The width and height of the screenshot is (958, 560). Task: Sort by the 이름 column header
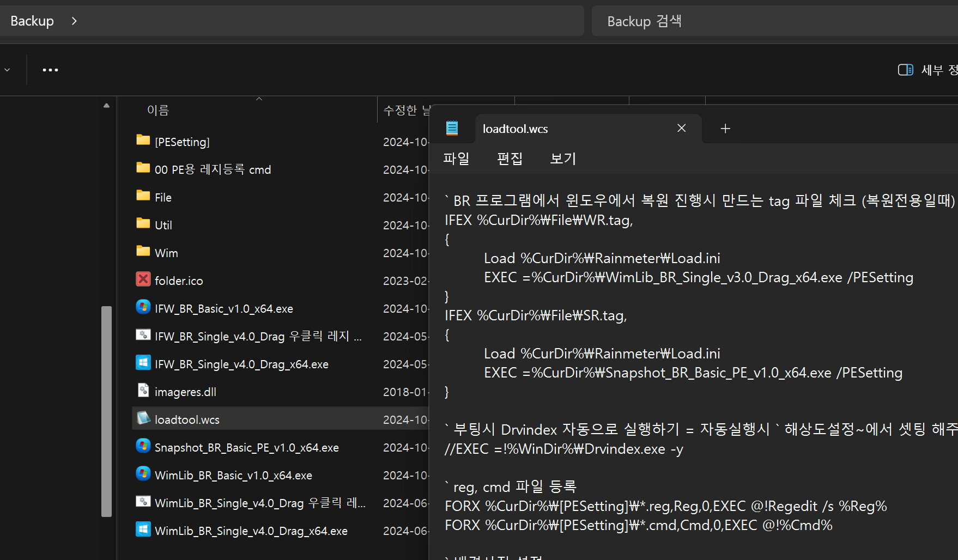(158, 110)
